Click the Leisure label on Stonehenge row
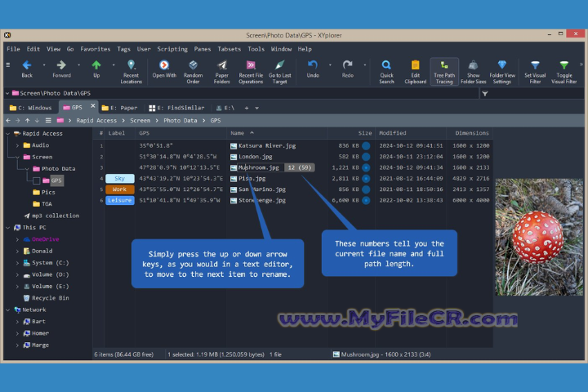This screenshot has height=392, width=588. pyautogui.click(x=119, y=200)
